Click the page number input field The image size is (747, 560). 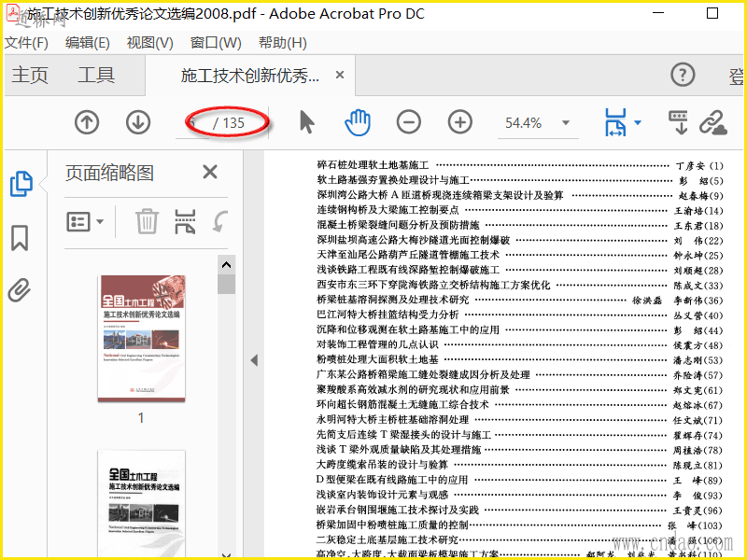(193, 123)
